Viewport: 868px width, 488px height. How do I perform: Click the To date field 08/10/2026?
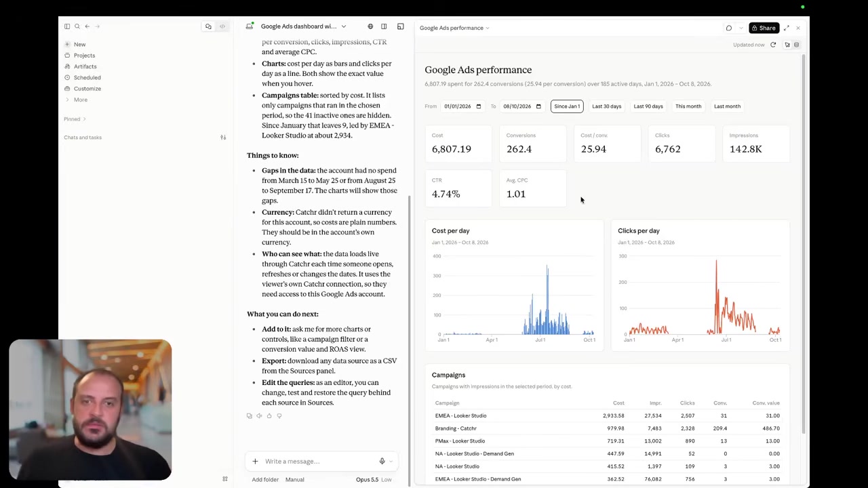pos(521,106)
